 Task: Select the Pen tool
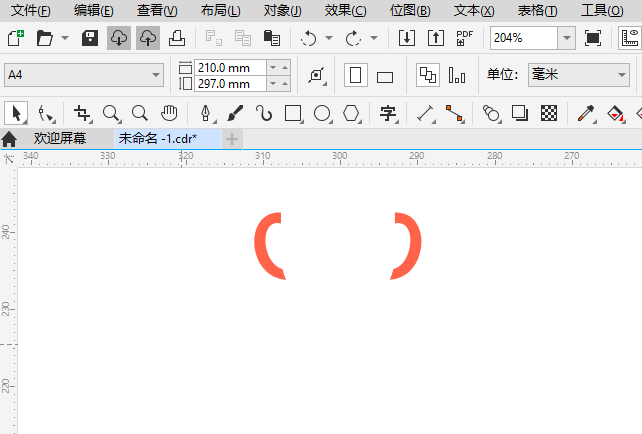pos(206,113)
